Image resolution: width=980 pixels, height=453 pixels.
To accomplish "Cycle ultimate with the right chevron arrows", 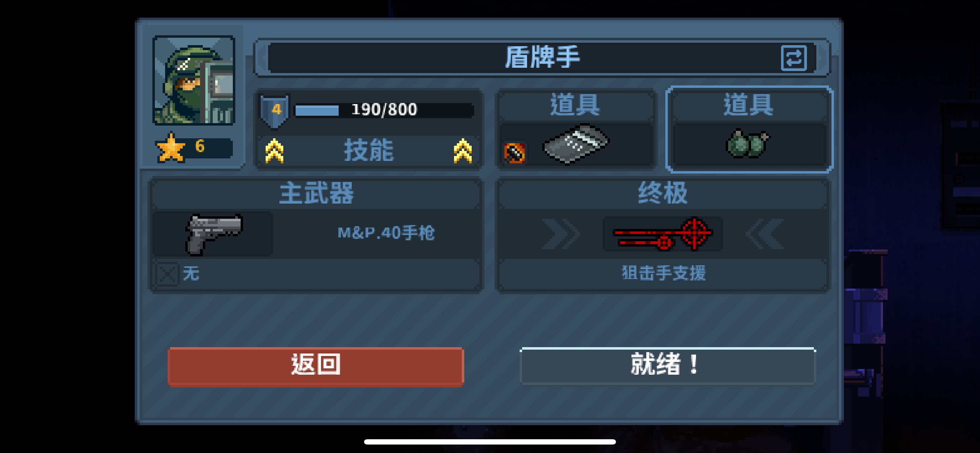I will pos(765,234).
